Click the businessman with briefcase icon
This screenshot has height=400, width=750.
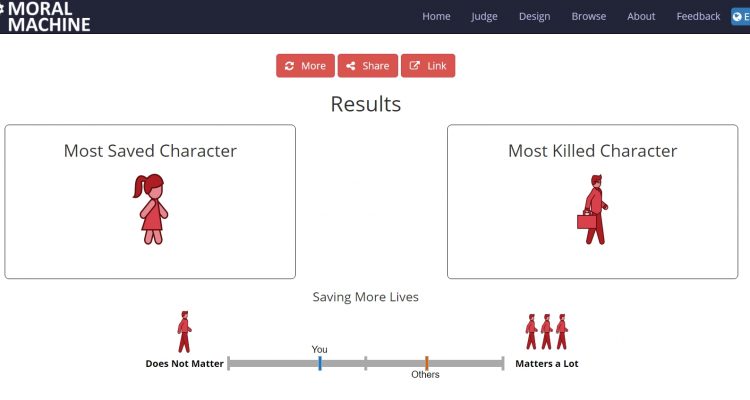coord(592,209)
